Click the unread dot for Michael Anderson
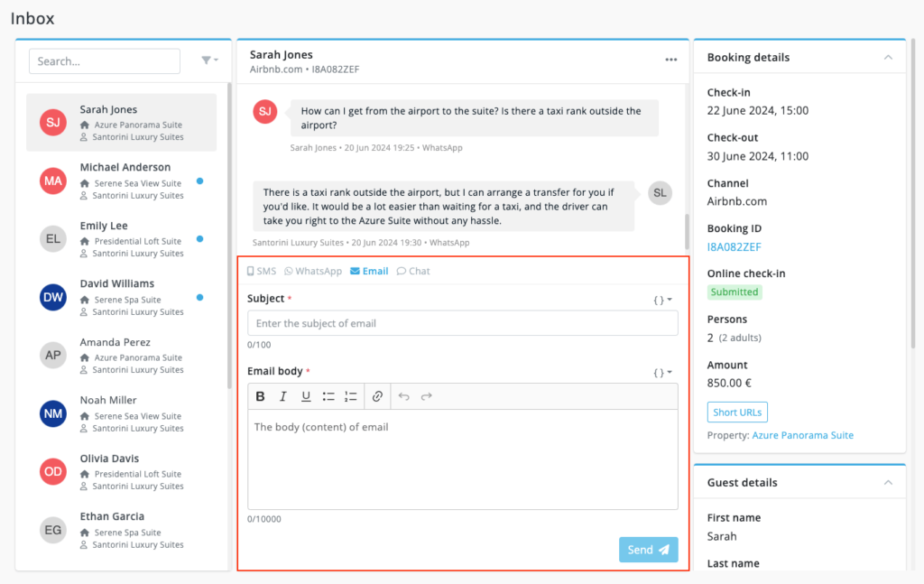 click(x=199, y=181)
